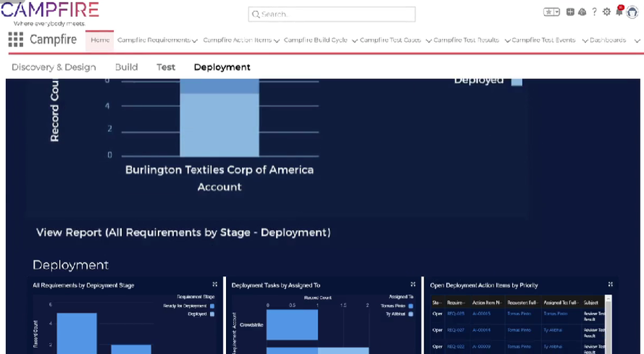Open the REQ-025 requirement link
The image size is (644, 354).
(x=456, y=313)
